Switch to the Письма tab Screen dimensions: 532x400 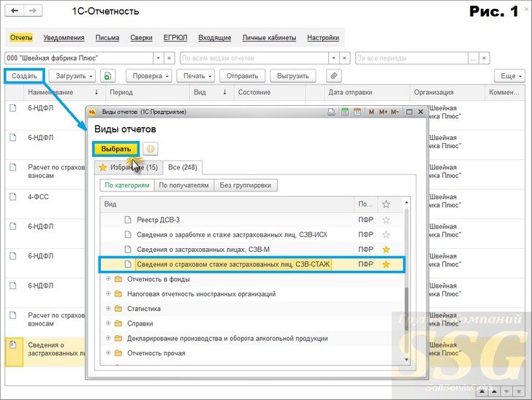coord(107,38)
